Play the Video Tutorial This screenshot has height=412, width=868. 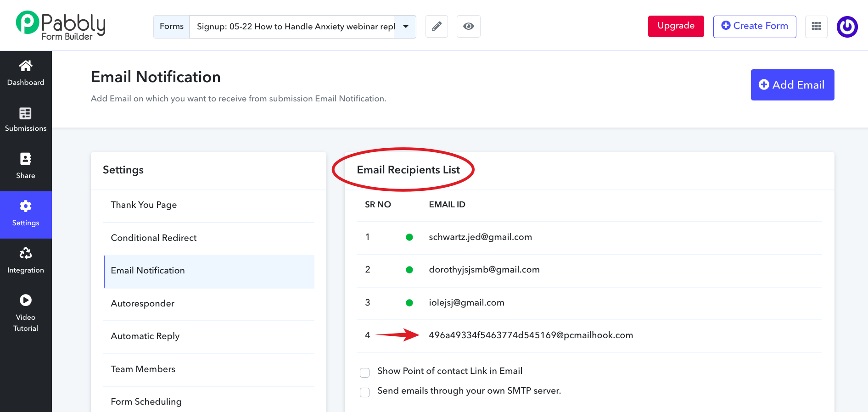26,301
